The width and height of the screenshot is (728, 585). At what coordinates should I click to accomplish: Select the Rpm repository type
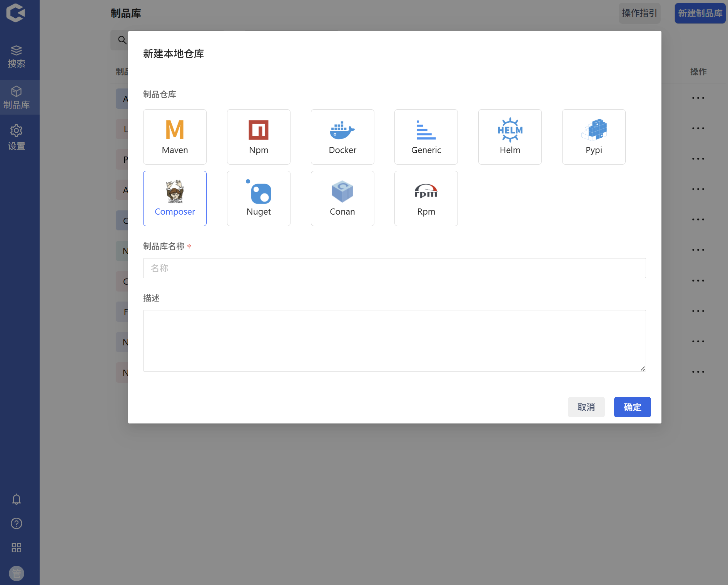pyautogui.click(x=426, y=198)
